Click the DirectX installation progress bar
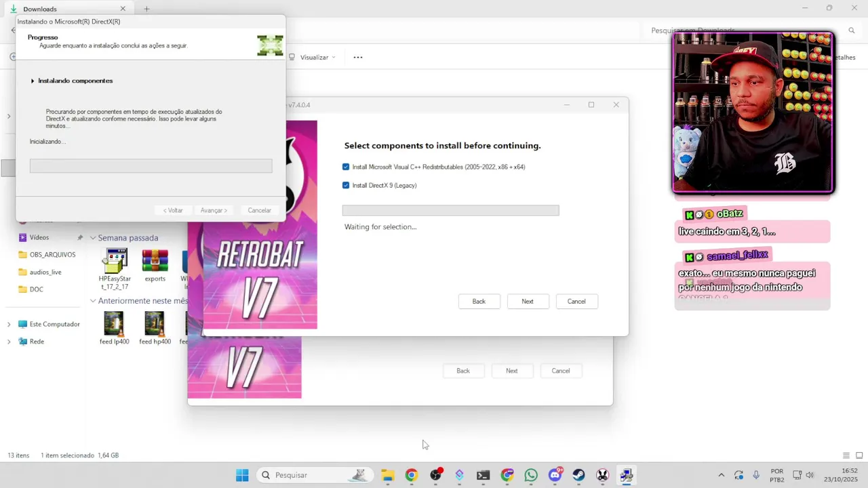Screen dimensions: 868x488 (x=151, y=166)
